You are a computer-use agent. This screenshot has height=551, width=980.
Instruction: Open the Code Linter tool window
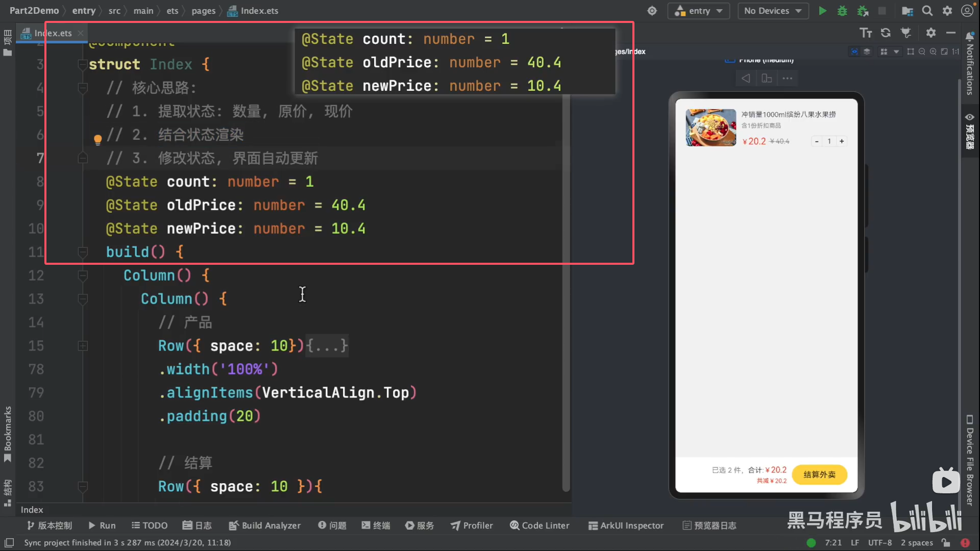pyautogui.click(x=540, y=525)
